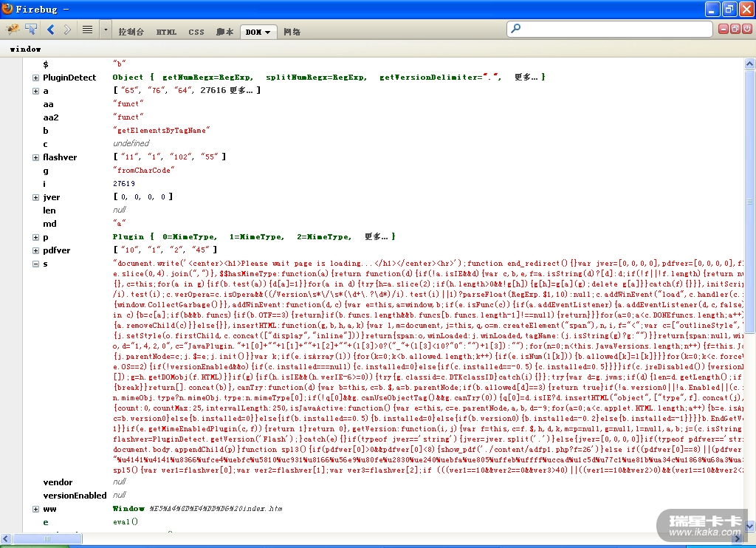Click the search magnifier icon

(515, 29)
